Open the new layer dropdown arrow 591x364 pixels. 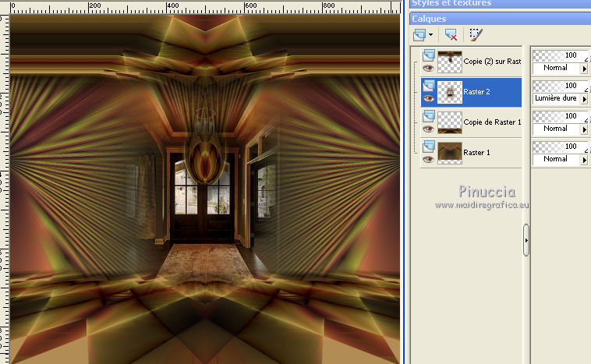pos(431,34)
